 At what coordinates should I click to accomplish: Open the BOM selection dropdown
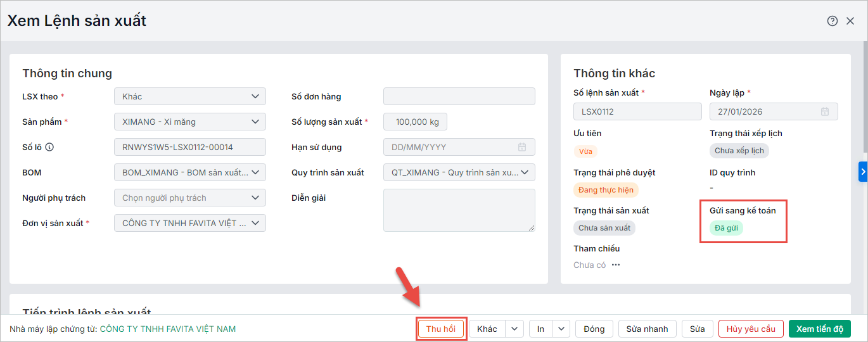click(x=255, y=172)
